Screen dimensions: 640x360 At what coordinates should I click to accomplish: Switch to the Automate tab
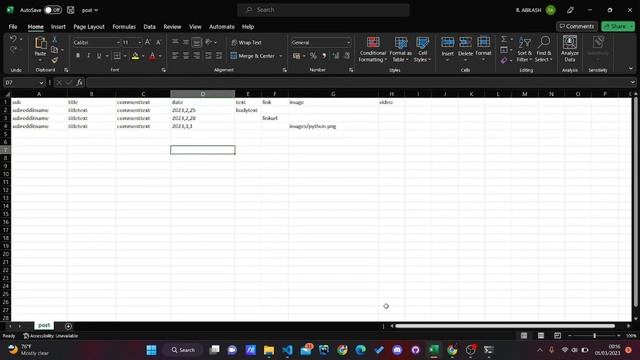222,27
